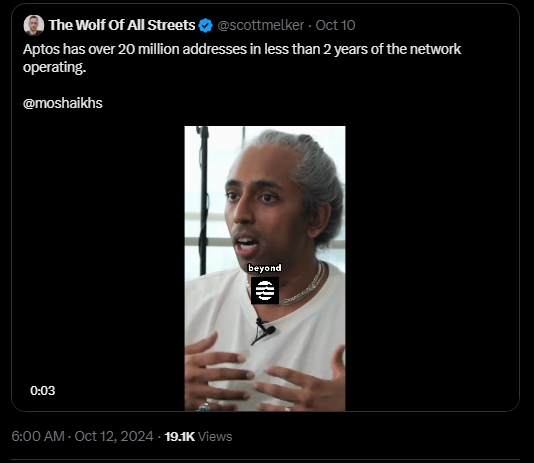The width and height of the screenshot is (534, 463).
Task: Click the Oct 12, 2024 date
Action: tap(114, 436)
